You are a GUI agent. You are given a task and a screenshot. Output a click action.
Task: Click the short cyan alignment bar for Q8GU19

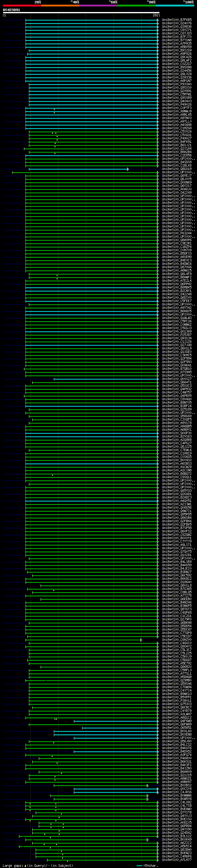point(78,169)
